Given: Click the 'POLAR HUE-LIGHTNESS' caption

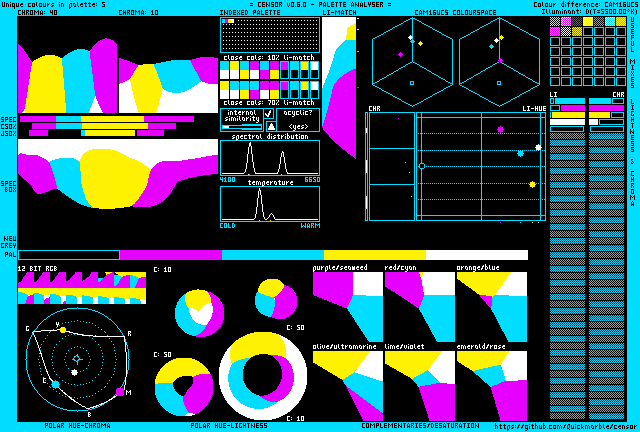Looking at the screenshot, I should point(229,425).
